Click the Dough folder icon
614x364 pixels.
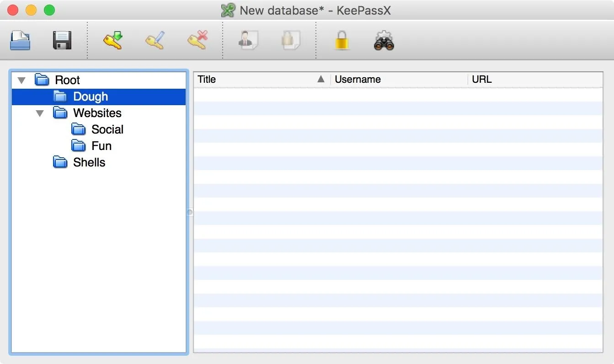coord(60,96)
